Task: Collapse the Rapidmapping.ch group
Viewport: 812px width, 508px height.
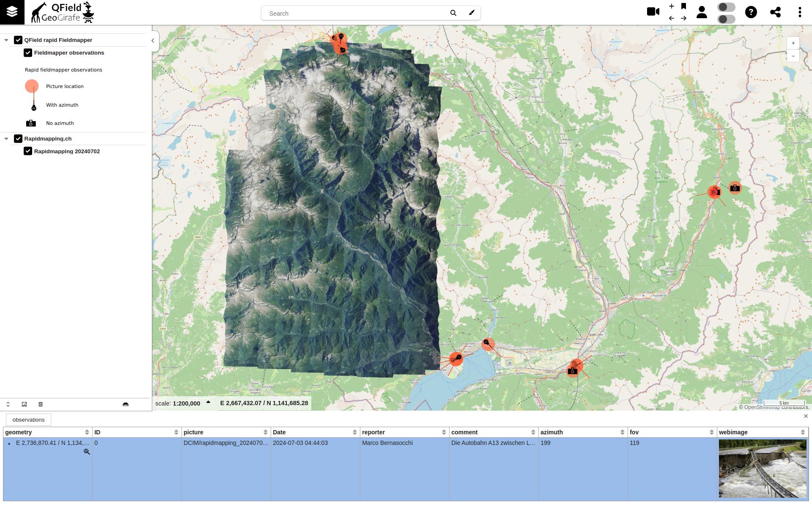Action: (6, 139)
